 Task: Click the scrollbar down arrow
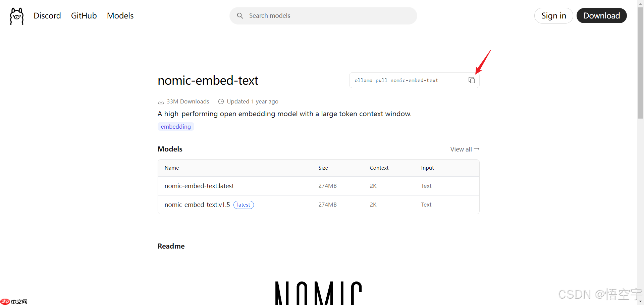click(x=640, y=301)
